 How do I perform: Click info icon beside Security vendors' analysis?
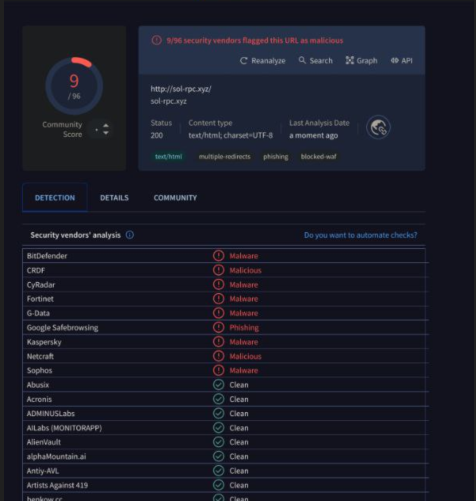click(130, 235)
